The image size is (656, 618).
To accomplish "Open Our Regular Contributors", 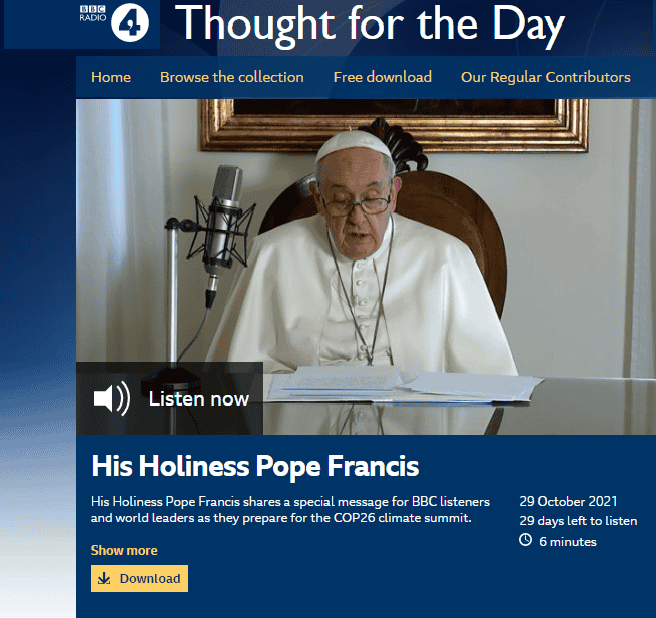I will tap(546, 77).
